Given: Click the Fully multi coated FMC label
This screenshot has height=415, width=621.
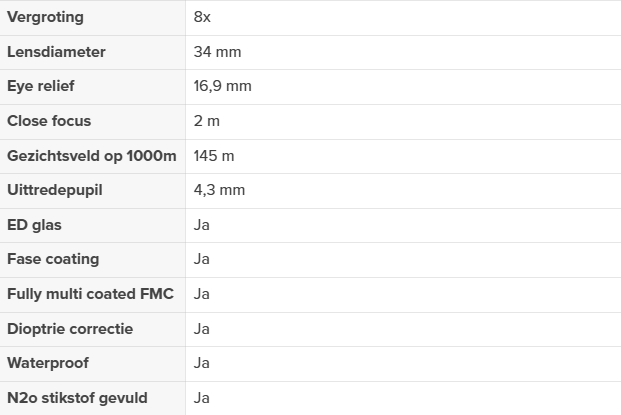Looking at the screenshot, I should (x=90, y=294).
